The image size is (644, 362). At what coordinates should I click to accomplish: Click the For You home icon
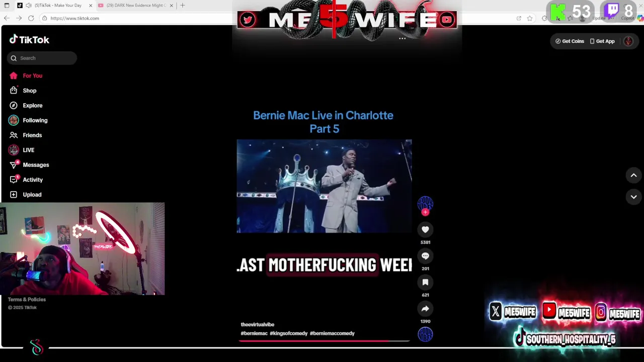pyautogui.click(x=14, y=75)
